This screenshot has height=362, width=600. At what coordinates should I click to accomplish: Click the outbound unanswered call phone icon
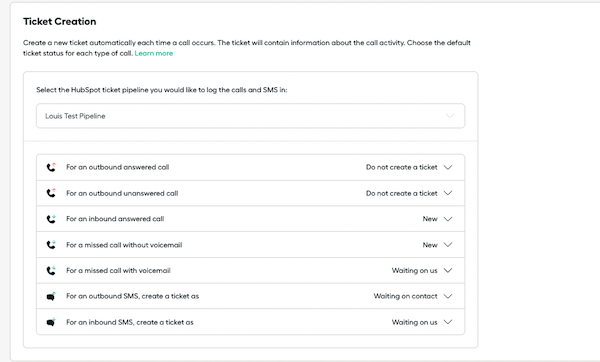coord(51,193)
